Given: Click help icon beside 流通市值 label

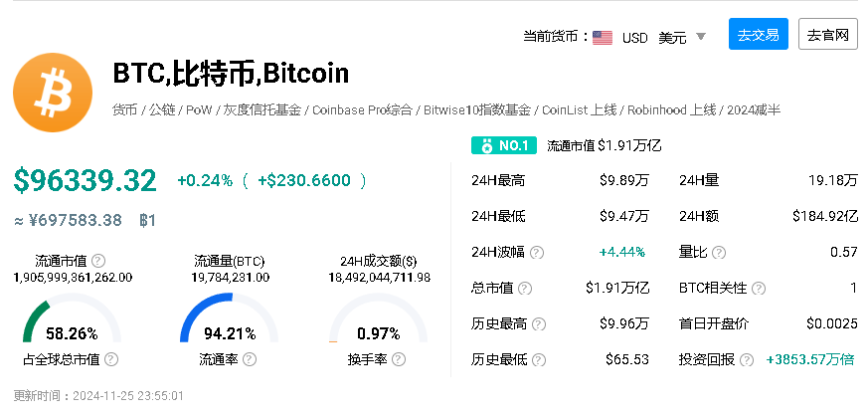Looking at the screenshot, I should coord(97,260).
